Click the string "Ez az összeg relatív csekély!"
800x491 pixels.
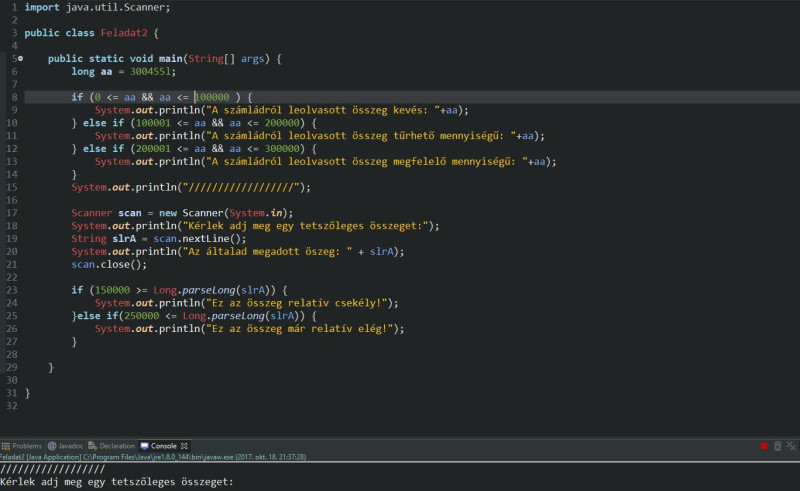(x=299, y=303)
